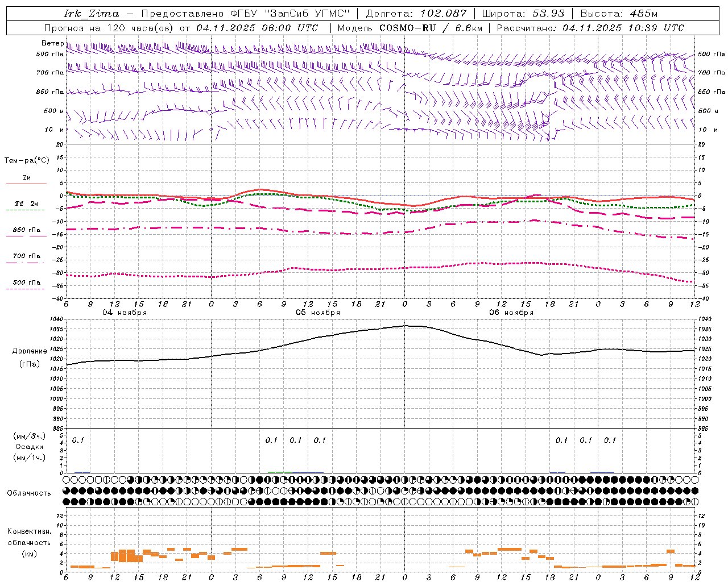Click the "Облачность" cloud cover label
728x582 pixels.
point(29,493)
